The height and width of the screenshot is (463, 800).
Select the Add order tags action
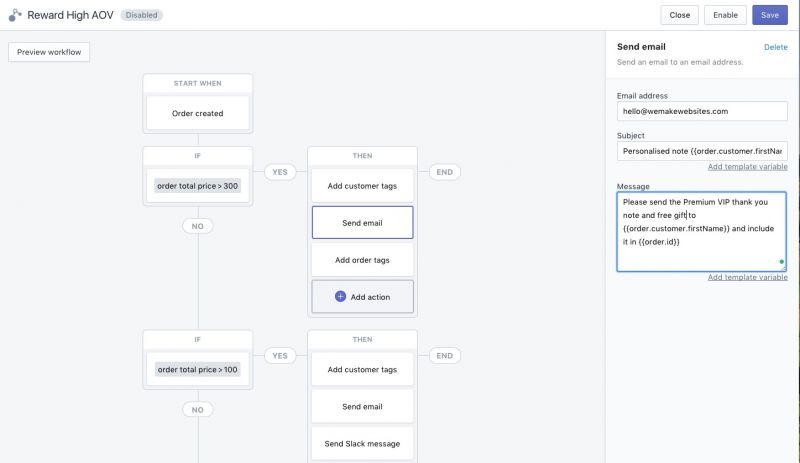(x=362, y=260)
